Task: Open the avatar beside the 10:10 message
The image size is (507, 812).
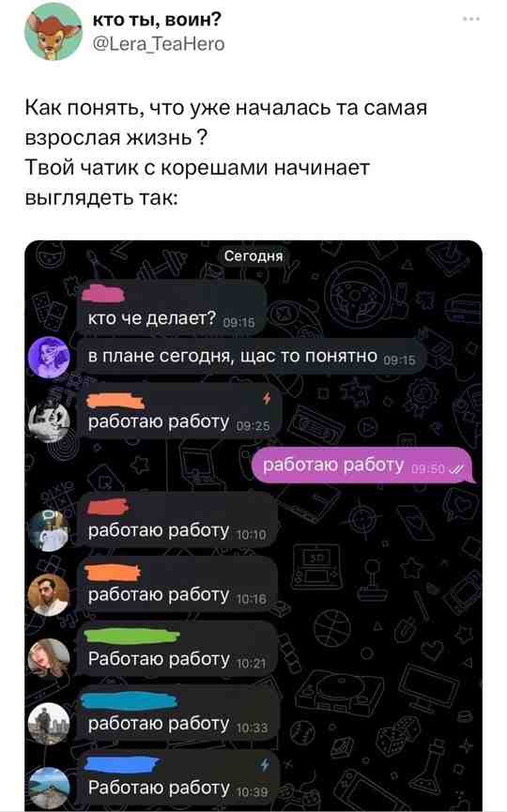Action: (49, 530)
